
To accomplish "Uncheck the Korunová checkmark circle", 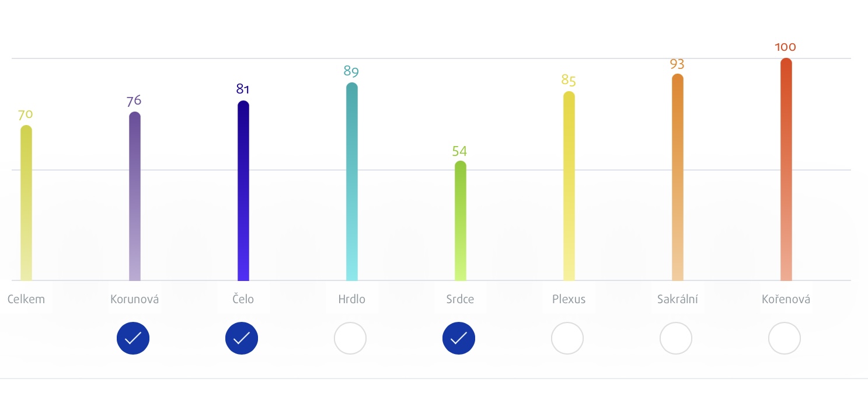I will tap(133, 338).
